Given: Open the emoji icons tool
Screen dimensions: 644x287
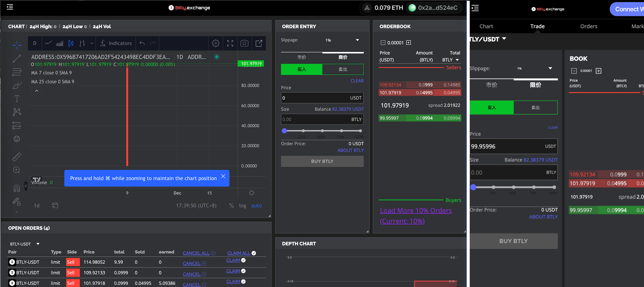Looking at the screenshot, I should (17, 139).
